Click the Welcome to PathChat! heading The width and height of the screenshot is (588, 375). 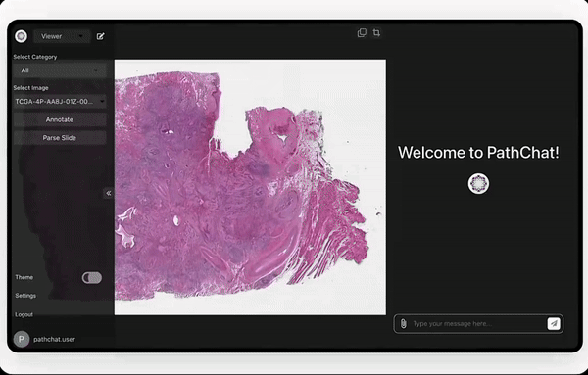pyautogui.click(x=478, y=153)
